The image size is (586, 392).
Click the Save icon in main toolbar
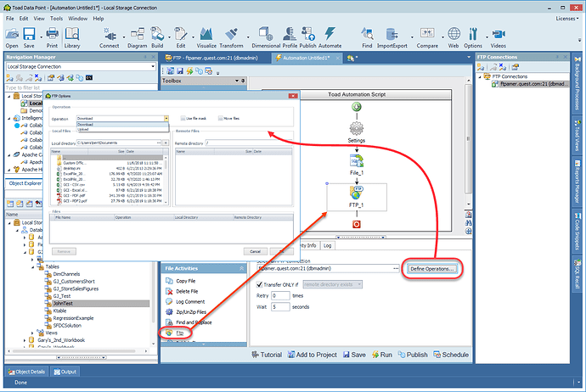(x=29, y=37)
